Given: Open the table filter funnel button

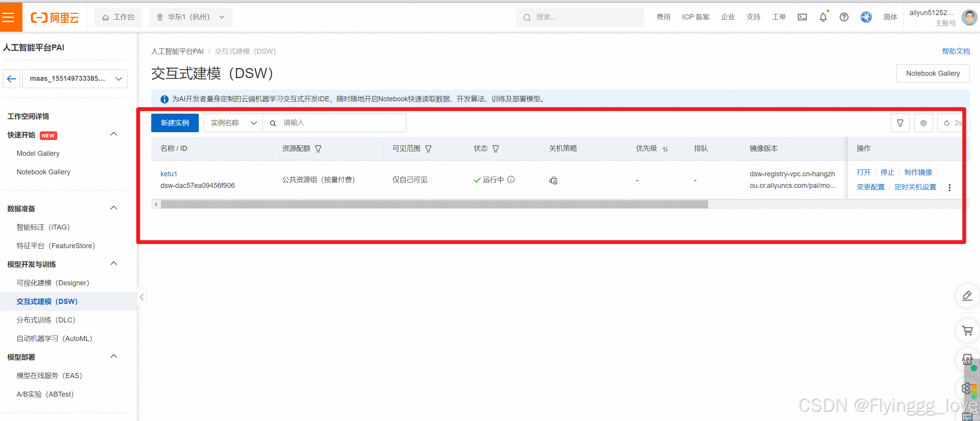Looking at the screenshot, I should tap(900, 123).
